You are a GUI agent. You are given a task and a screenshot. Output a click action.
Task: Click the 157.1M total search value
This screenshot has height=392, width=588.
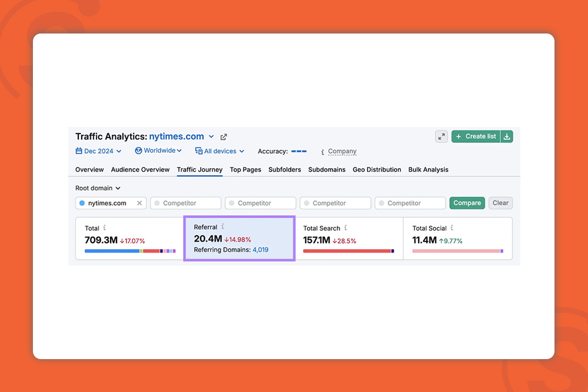(x=317, y=240)
